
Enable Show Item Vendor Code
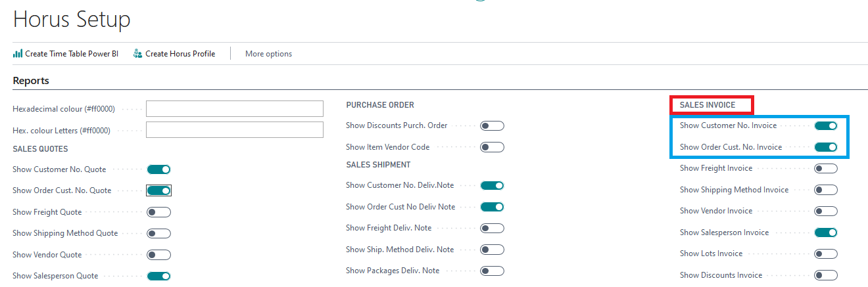[492, 147]
